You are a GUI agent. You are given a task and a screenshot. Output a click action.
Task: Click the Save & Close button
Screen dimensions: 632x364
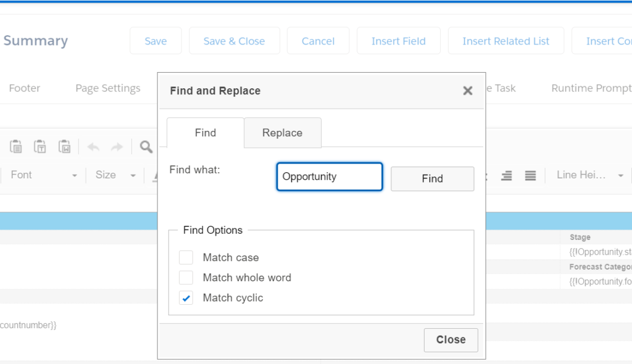(x=234, y=41)
